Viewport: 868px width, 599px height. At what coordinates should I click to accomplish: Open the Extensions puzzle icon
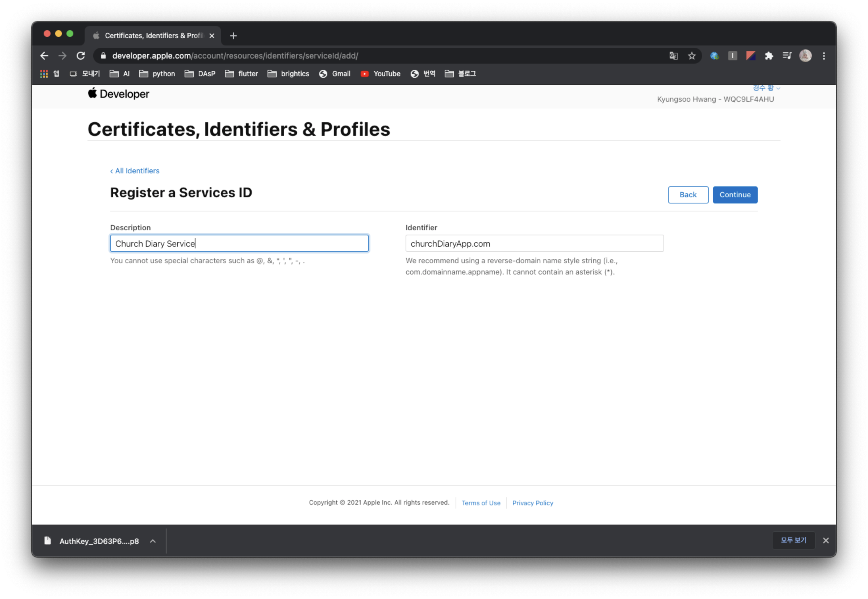coord(769,56)
